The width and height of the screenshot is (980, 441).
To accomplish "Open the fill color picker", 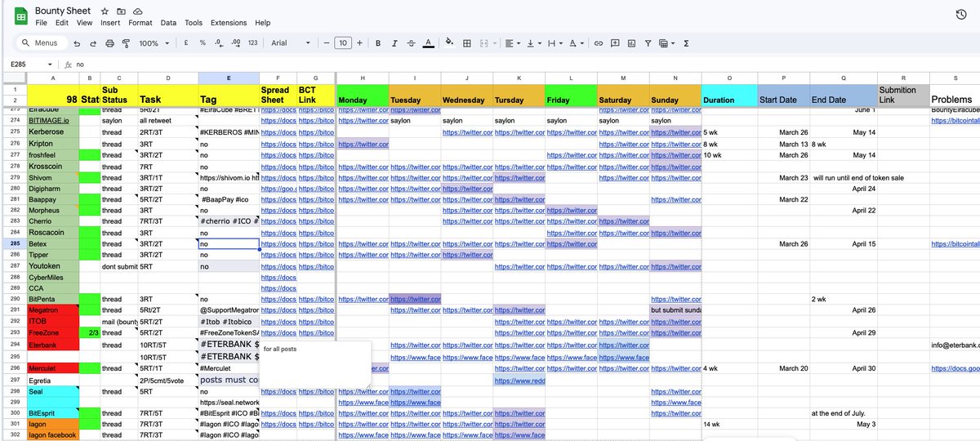I will click(449, 42).
